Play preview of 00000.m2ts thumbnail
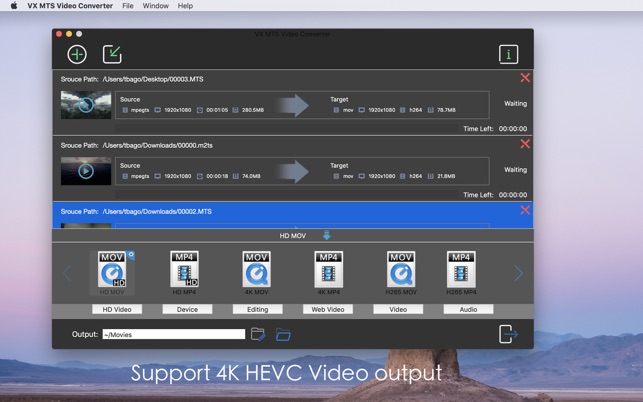The image size is (643, 402). pyautogui.click(x=86, y=171)
